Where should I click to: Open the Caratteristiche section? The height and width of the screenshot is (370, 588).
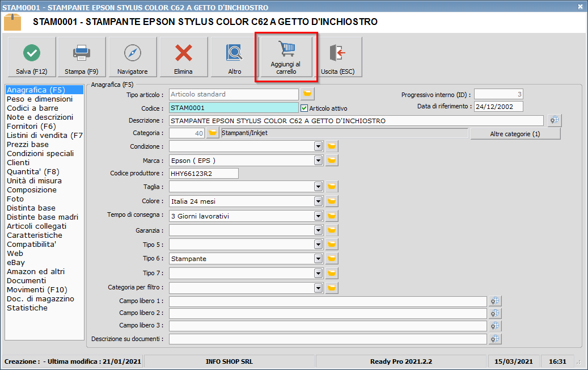click(x=35, y=236)
